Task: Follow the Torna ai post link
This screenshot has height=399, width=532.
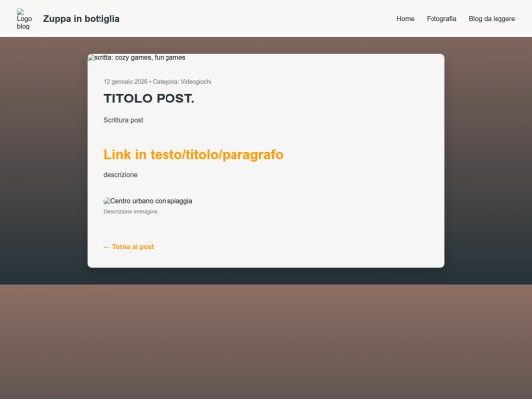Action: click(x=129, y=247)
